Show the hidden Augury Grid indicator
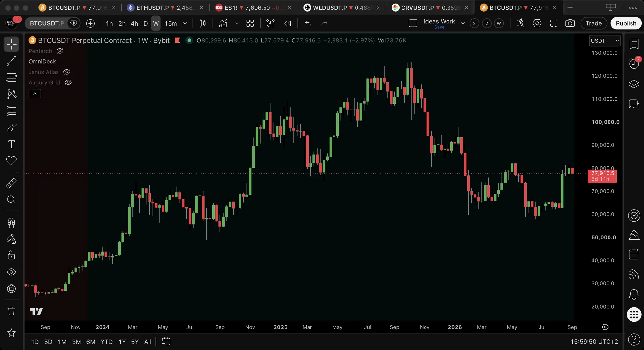Viewport: 644px width, 350px height. tap(68, 82)
